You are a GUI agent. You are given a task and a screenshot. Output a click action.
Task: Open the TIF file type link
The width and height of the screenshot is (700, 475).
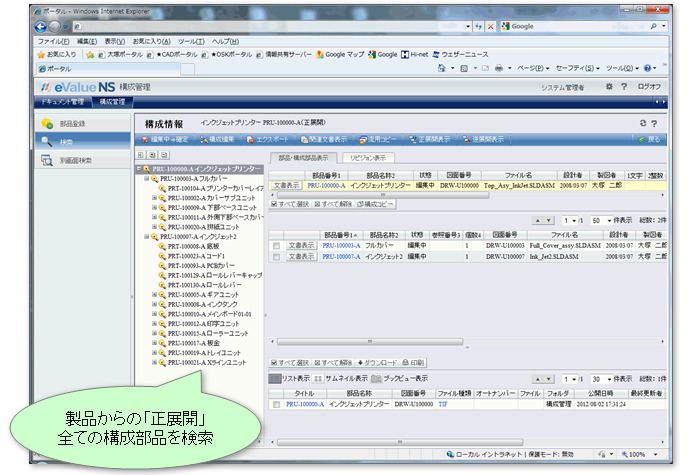(443, 404)
